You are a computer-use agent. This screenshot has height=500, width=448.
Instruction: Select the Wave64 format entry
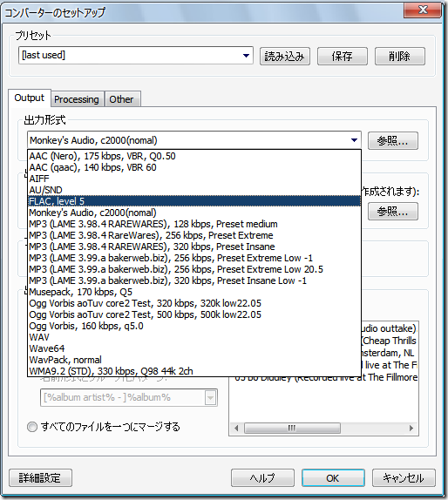coord(194,348)
